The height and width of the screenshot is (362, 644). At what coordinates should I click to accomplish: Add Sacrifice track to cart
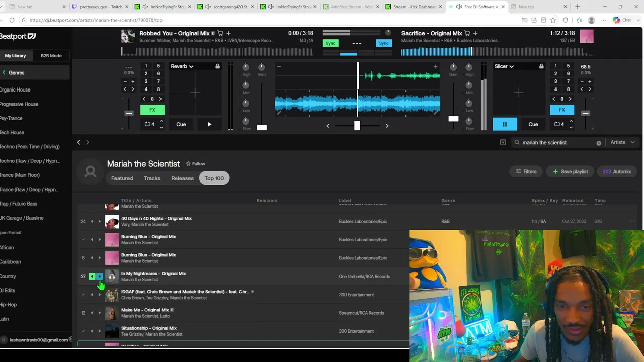(x=467, y=33)
